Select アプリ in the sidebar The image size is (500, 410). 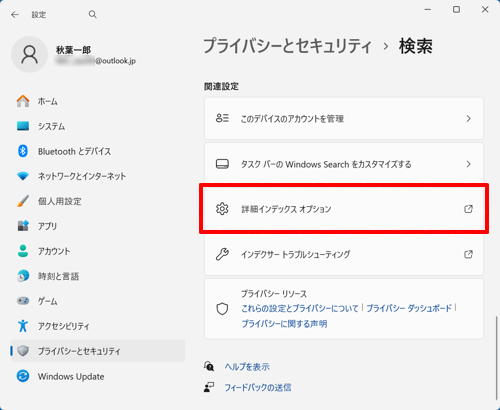pos(98,226)
